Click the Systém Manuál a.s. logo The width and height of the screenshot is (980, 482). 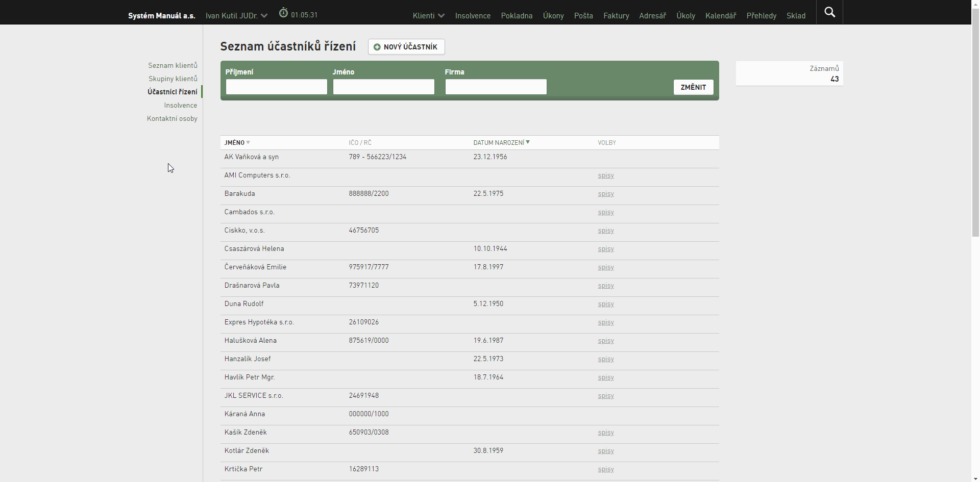161,16
